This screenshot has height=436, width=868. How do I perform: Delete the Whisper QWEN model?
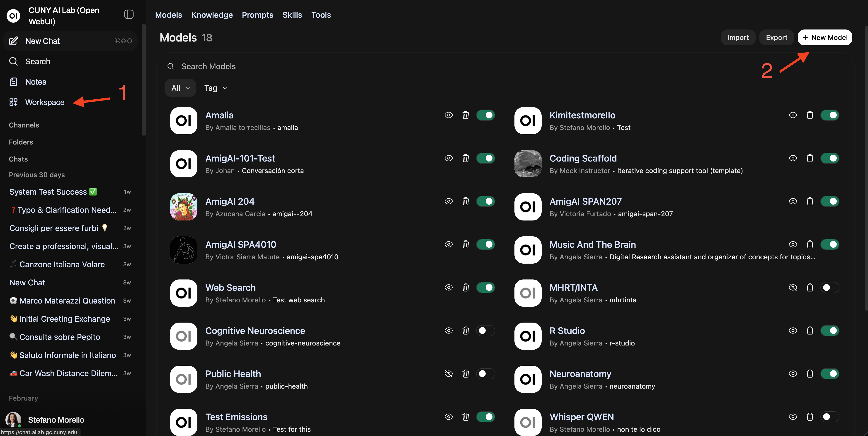(x=810, y=417)
